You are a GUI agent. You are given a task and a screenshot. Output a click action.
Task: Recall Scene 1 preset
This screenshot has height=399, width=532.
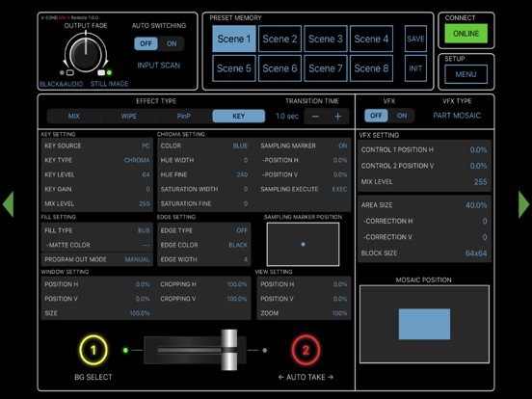pos(234,39)
